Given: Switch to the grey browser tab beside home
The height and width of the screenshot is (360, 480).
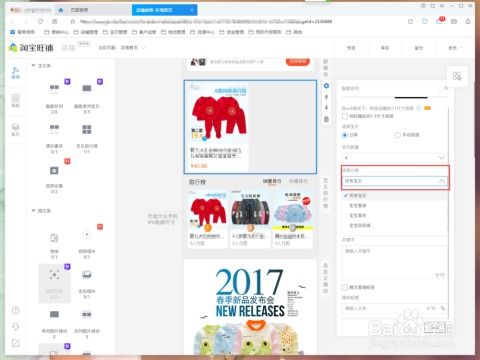Looking at the screenshot, I should point(99,10).
